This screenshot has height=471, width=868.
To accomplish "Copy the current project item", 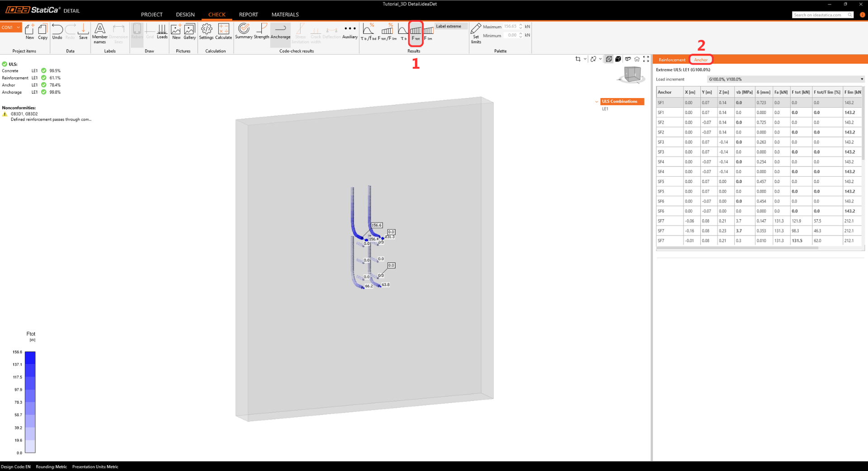I will 42,32.
